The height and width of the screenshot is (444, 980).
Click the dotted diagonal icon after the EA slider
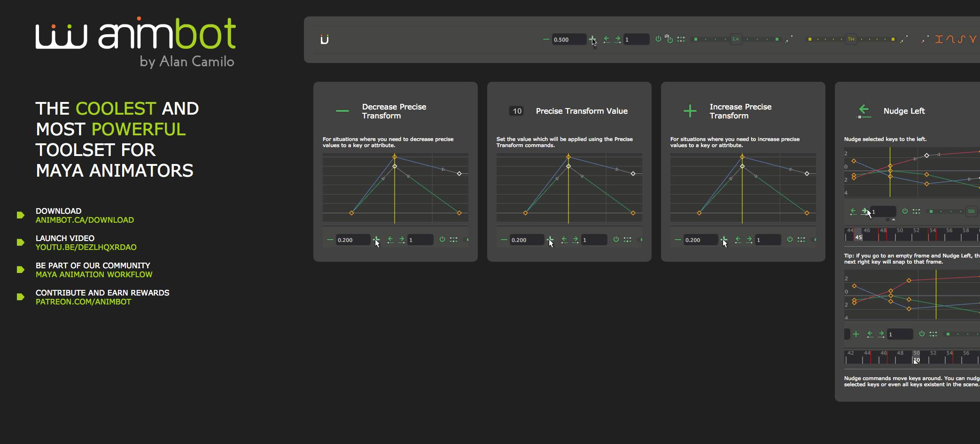pos(789,39)
